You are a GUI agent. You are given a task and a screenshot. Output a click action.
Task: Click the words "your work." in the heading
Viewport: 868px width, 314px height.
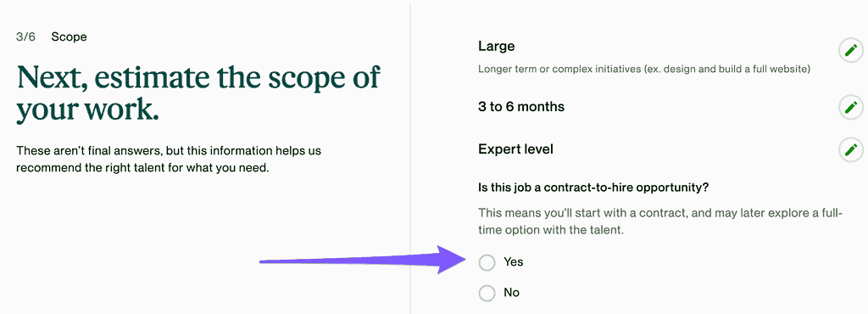87,109
